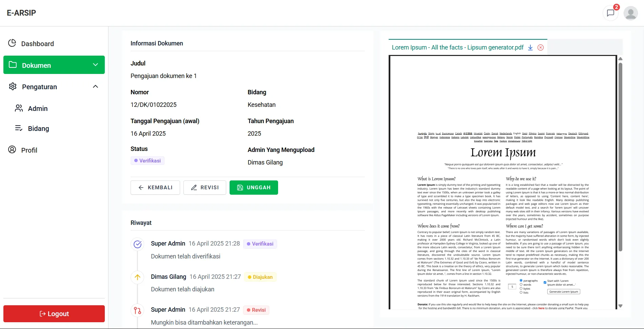The height and width of the screenshot is (329, 644).
Task: Click the Admin users icon
Action: click(x=19, y=108)
